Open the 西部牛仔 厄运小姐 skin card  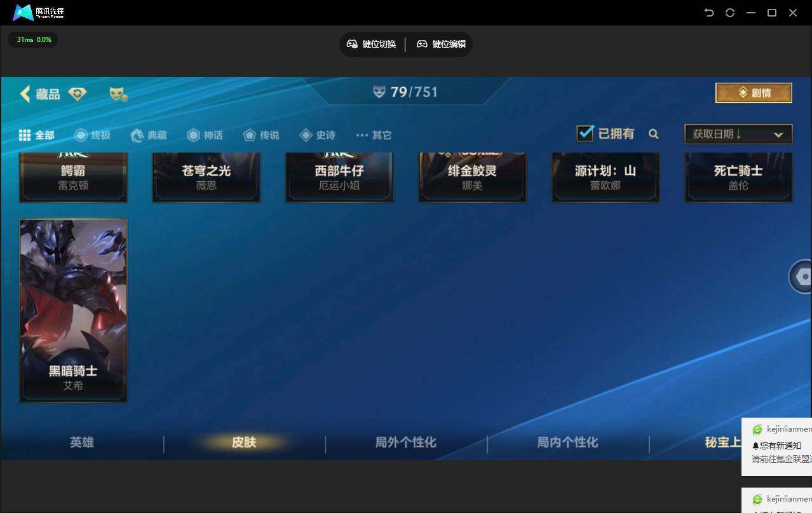pyautogui.click(x=339, y=177)
